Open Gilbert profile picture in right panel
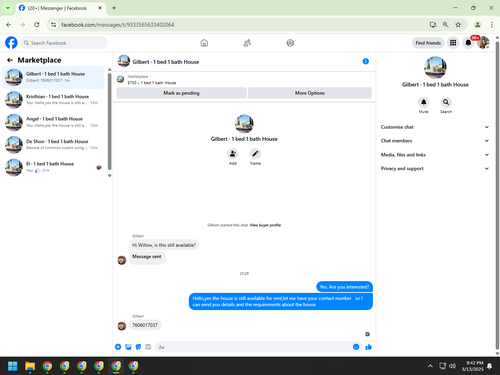Viewport: 500px width, 375px height. coord(435,67)
